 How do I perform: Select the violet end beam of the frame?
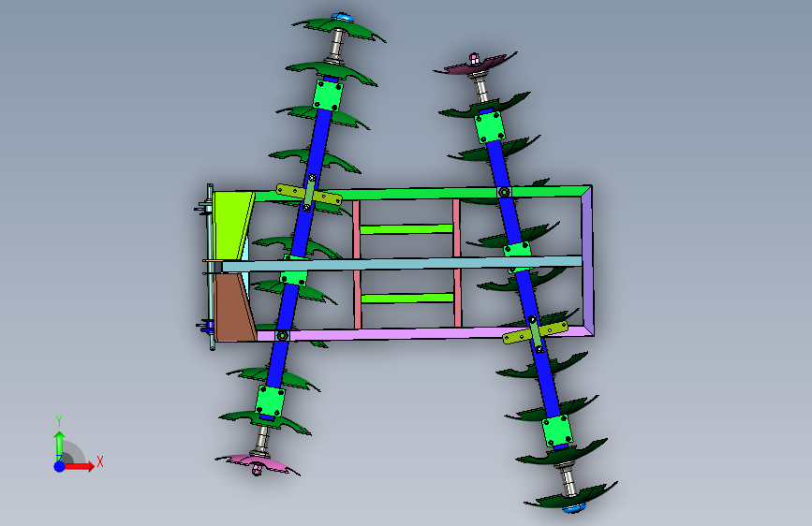click(587, 261)
